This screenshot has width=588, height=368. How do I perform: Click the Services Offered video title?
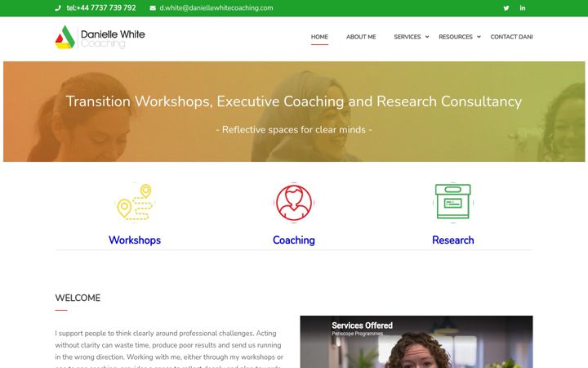pyautogui.click(x=363, y=325)
